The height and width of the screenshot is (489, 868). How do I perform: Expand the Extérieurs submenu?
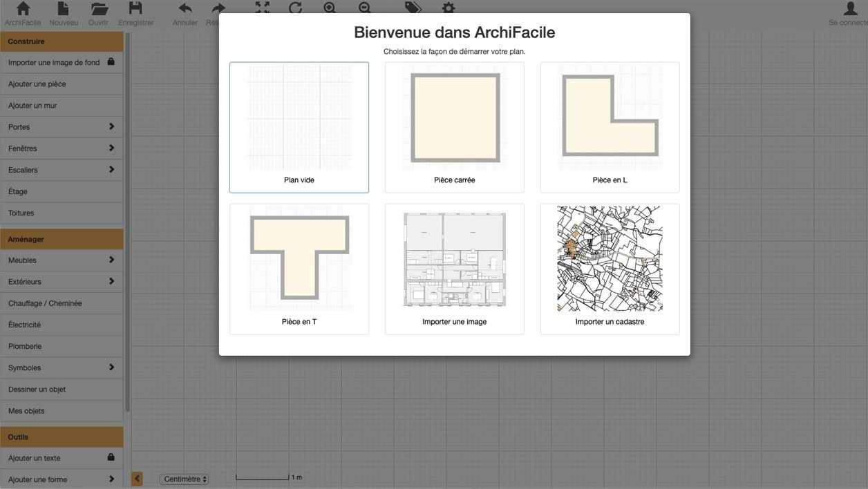pos(111,281)
